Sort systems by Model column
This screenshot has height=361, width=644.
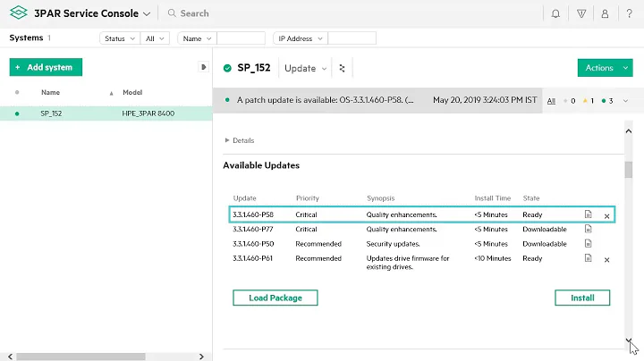(x=132, y=92)
